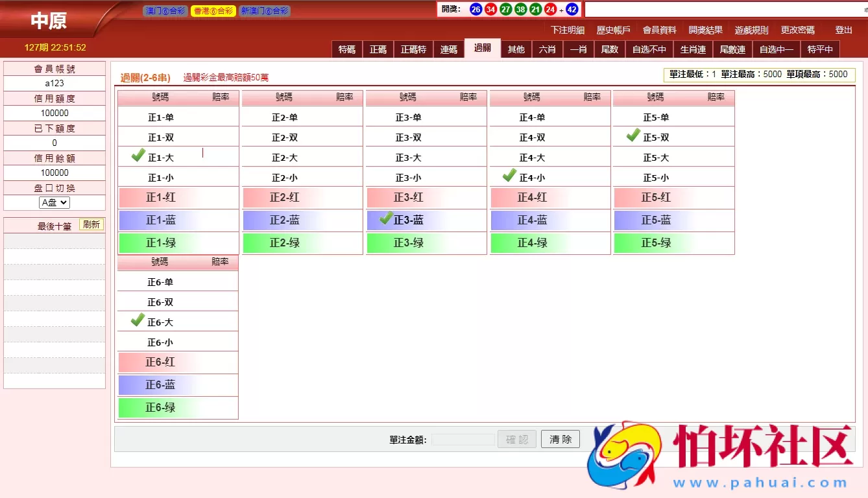The width and height of the screenshot is (868, 498).
Task: Open the 開獎結果 menu item
Action: tap(706, 30)
